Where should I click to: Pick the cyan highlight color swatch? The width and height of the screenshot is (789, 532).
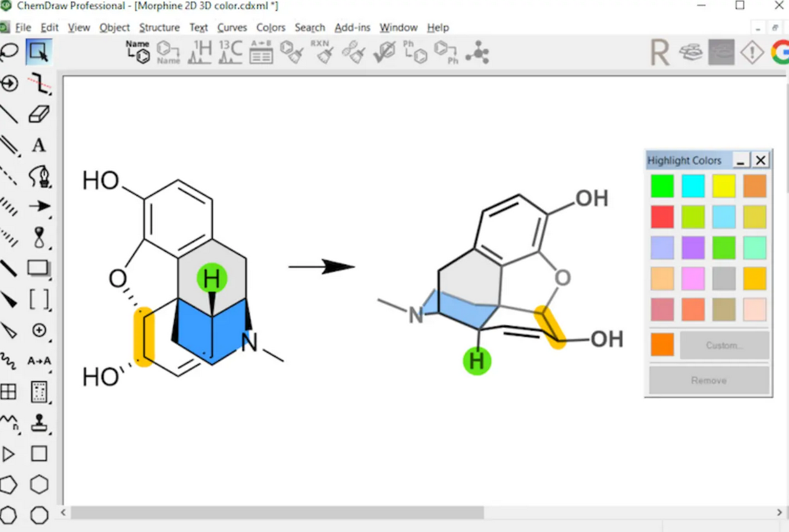click(x=693, y=187)
